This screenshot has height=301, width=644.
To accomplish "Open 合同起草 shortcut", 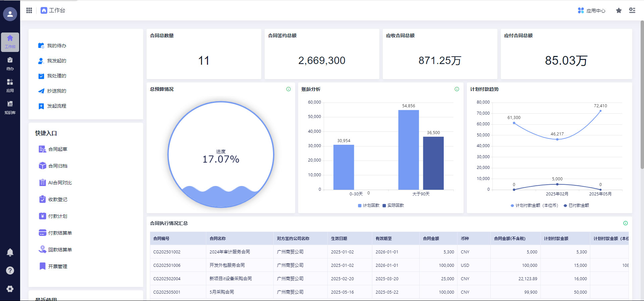I will coord(57,149).
